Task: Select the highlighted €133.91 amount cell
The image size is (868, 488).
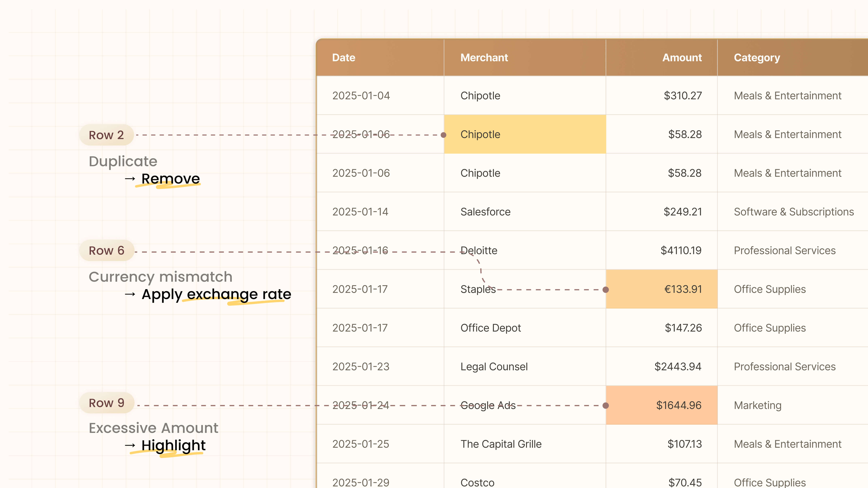Action: (661, 289)
